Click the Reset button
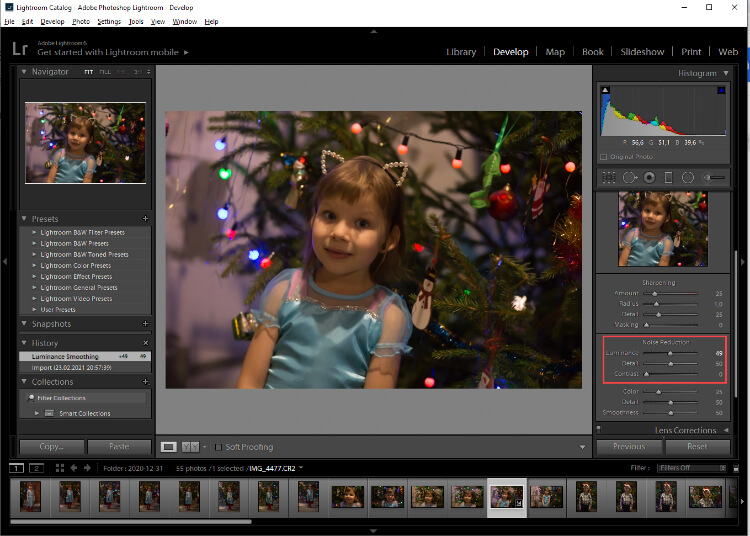This screenshot has height=536, width=750. tap(697, 447)
